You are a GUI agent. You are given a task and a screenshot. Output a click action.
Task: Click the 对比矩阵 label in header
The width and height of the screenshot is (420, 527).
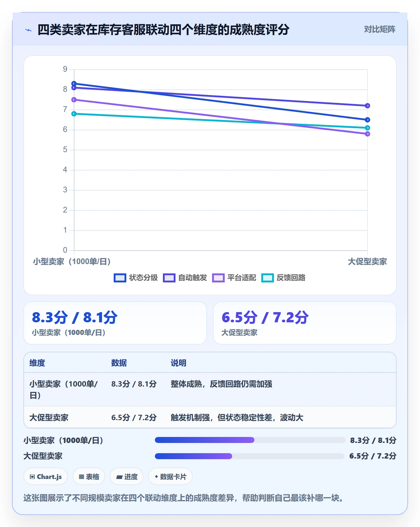coord(379,29)
